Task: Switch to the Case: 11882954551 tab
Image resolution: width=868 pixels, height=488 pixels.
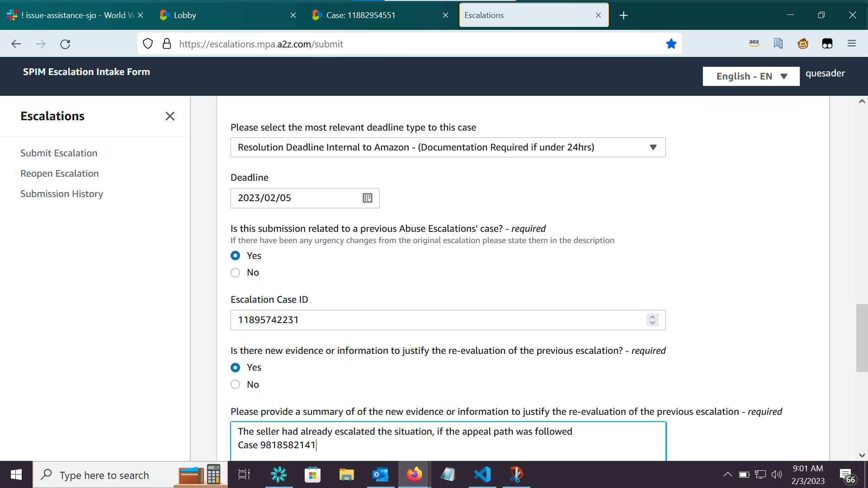Action: click(375, 15)
